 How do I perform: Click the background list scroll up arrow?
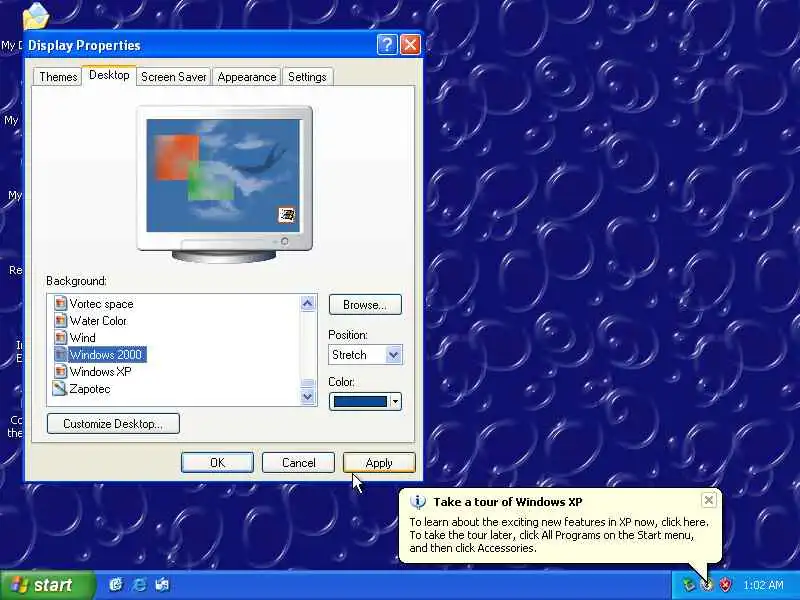(308, 303)
